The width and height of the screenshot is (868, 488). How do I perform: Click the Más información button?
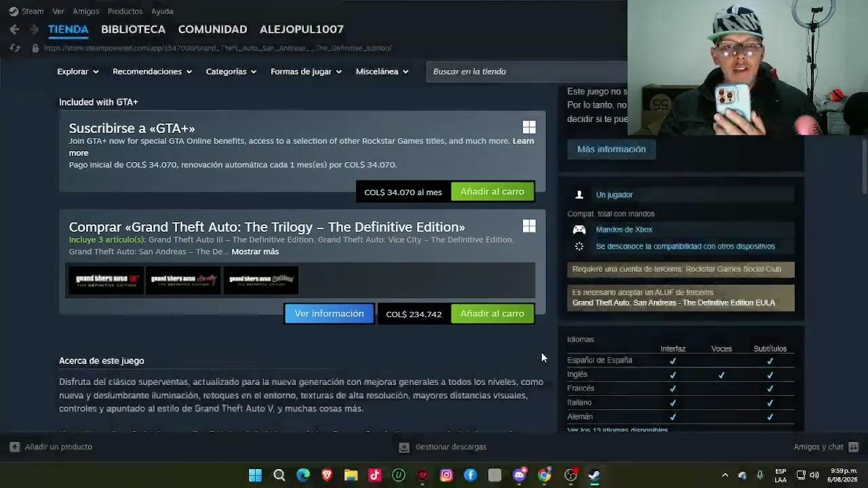pyautogui.click(x=611, y=149)
